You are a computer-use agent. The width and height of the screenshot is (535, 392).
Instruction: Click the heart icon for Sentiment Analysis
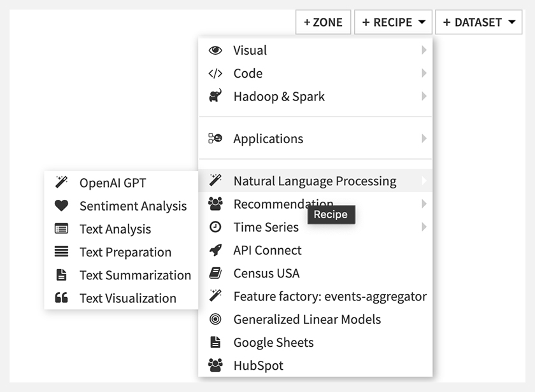[61, 206]
